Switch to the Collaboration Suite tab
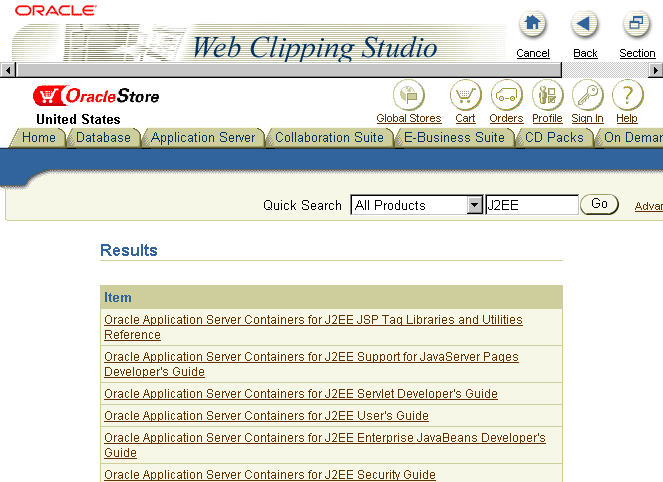 329,138
